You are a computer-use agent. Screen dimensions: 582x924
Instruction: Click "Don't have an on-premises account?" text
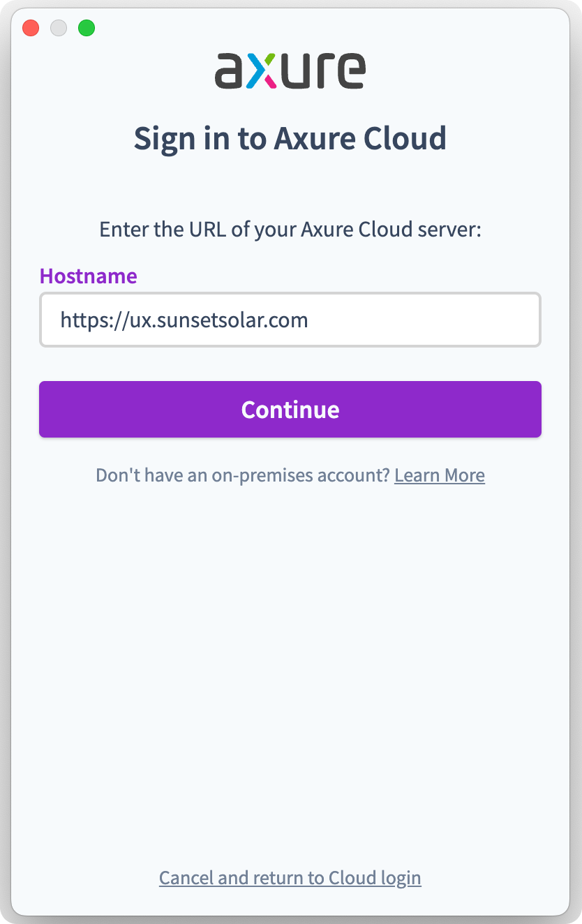242,475
